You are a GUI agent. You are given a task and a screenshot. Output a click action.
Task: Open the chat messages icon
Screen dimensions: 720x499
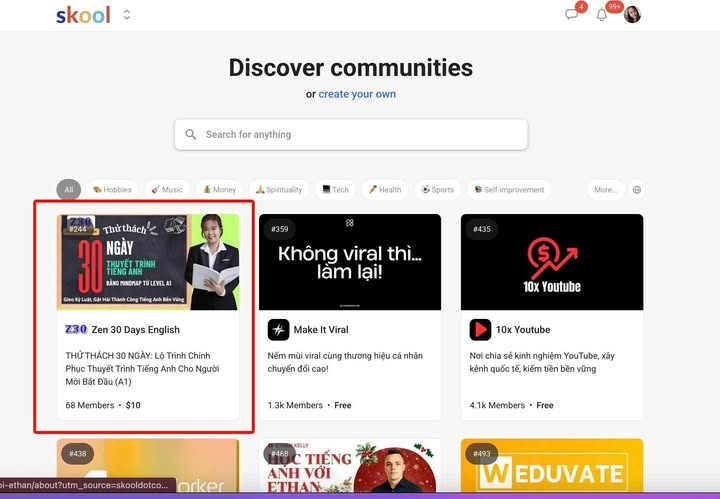click(x=572, y=14)
